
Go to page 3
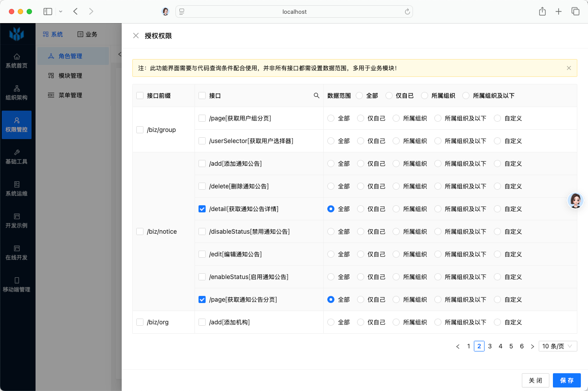pos(490,347)
